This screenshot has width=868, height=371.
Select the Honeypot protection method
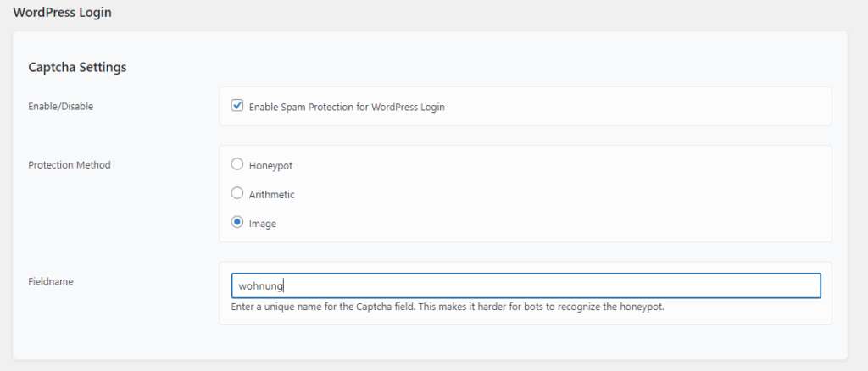237,164
